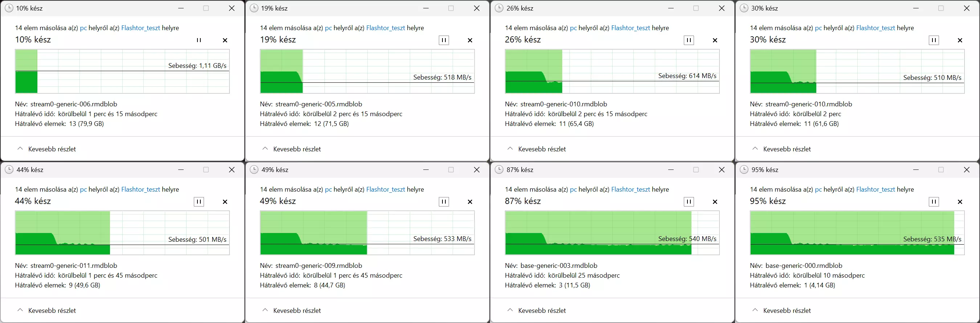Viewport: 980px width, 323px height.
Task: Open the pc link in the 87% kész dialog
Action: pos(573,189)
